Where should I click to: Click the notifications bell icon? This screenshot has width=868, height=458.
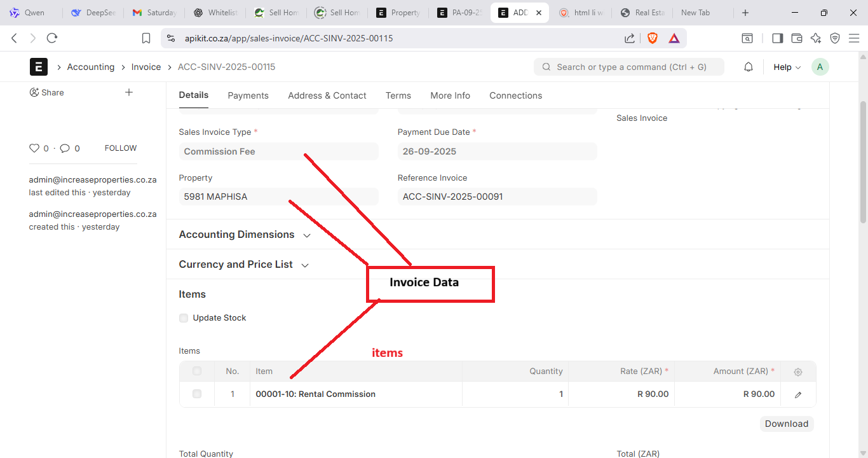749,67
